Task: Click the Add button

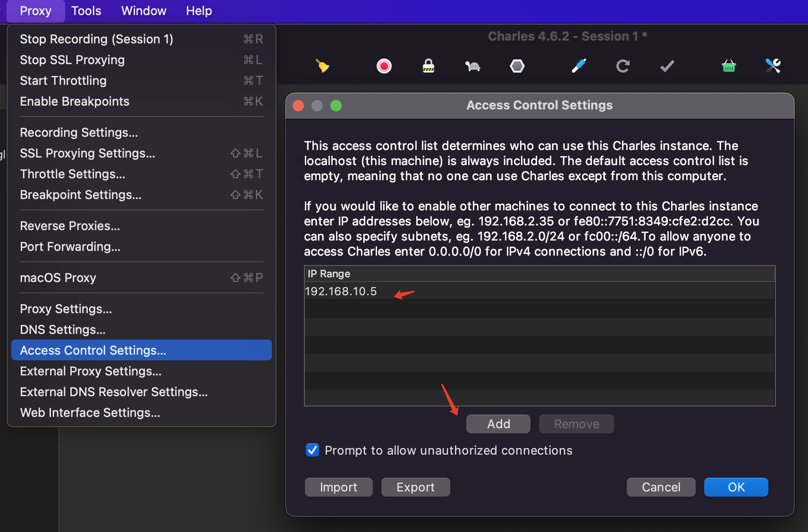Action: click(498, 424)
